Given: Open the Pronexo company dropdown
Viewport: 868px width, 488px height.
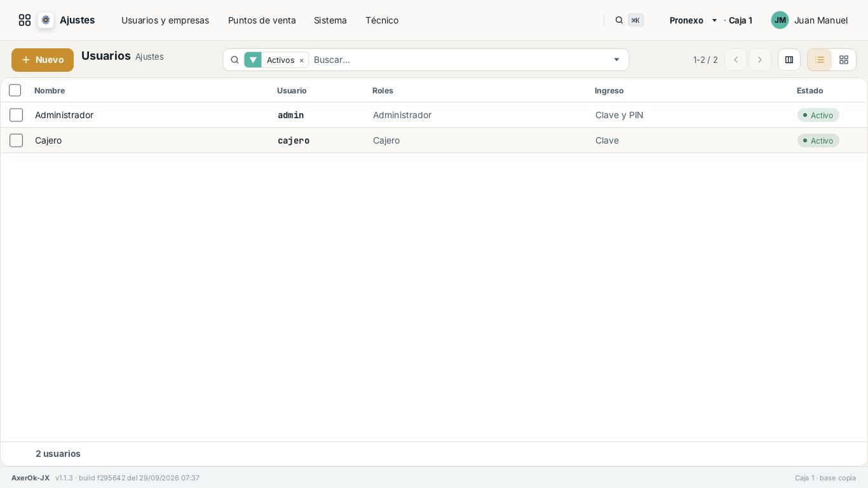Looking at the screenshot, I should coord(694,20).
